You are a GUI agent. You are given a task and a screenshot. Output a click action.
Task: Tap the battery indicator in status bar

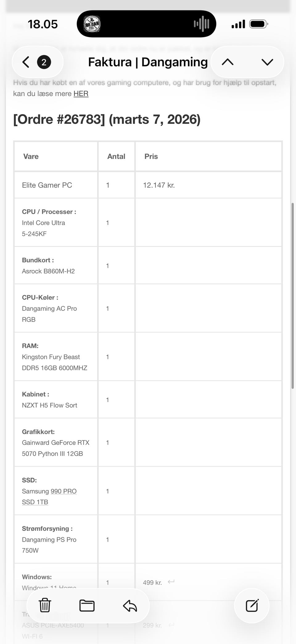point(258,24)
